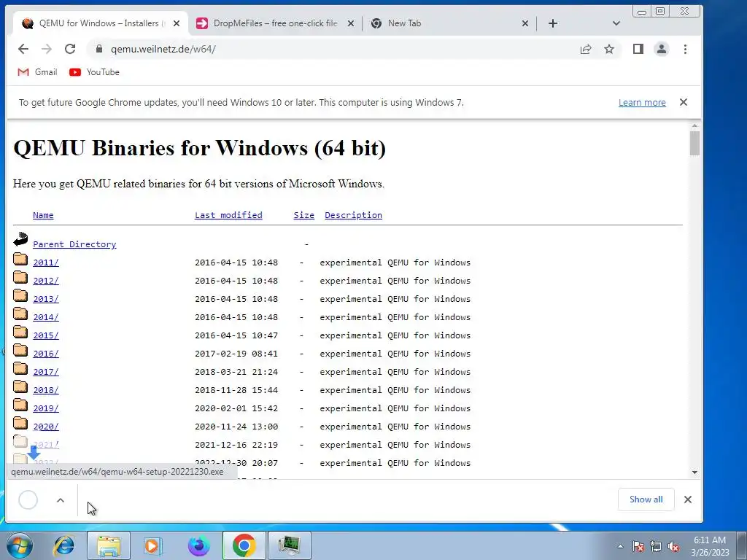Click the Parent Directory back-arrow icon
The height and width of the screenshot is (560, 747).
tap(20, 239)
